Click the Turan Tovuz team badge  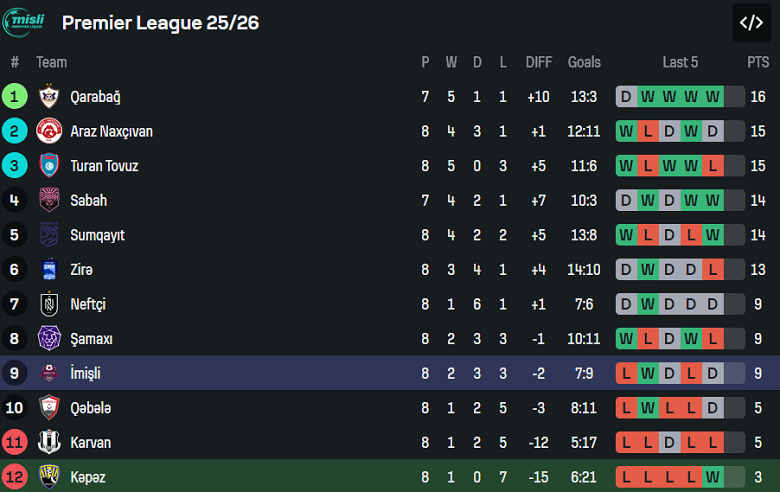tap(49, 166)
